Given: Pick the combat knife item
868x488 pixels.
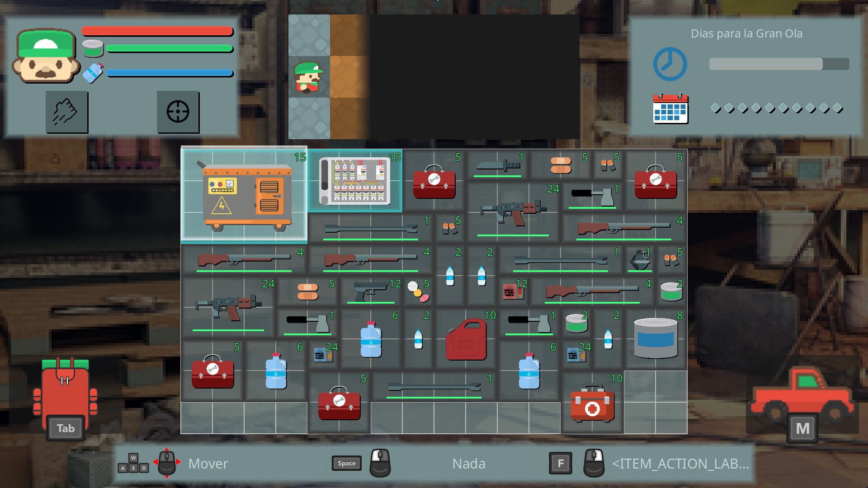Looking at the screenshot, I should click(497, 165).
